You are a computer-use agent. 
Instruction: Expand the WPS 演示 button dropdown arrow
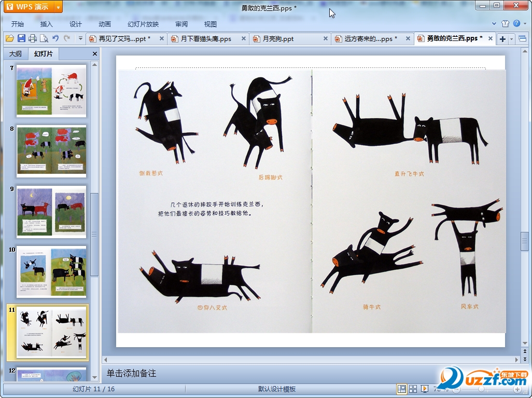[x=59, y=7]
